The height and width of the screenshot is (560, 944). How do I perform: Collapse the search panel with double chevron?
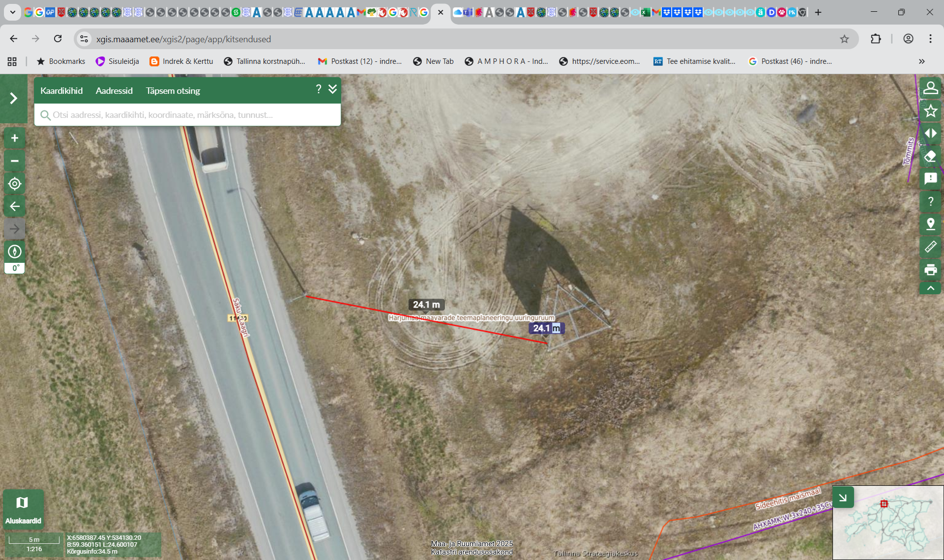tap(333, 89)
